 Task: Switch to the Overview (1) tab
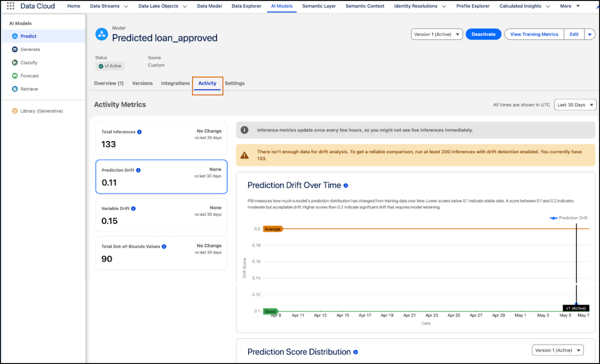pos(109,83)
